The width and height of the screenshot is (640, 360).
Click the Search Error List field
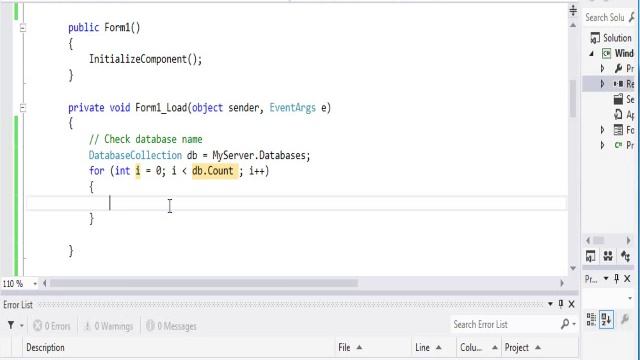504,324
